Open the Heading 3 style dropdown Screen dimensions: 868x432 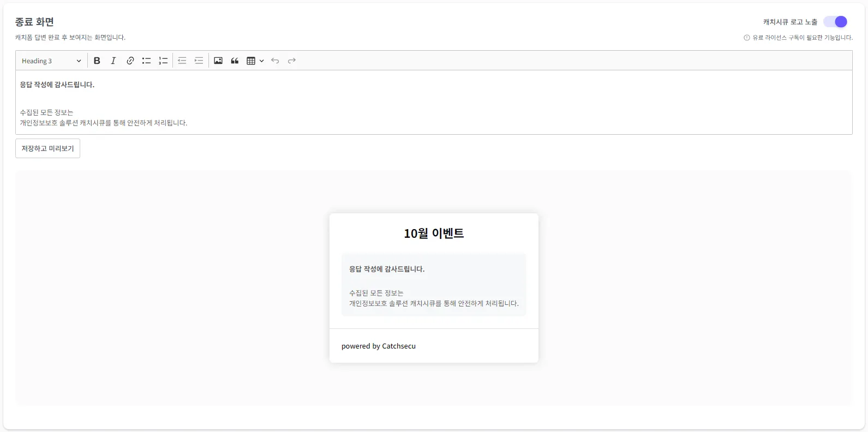pyautogui.click(x=51, y=61)
